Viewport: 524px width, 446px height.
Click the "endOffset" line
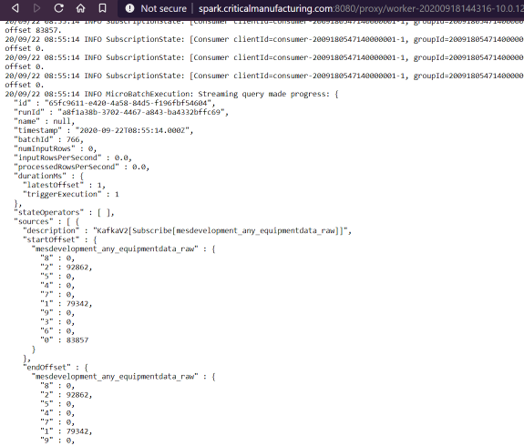coord(55,367)
